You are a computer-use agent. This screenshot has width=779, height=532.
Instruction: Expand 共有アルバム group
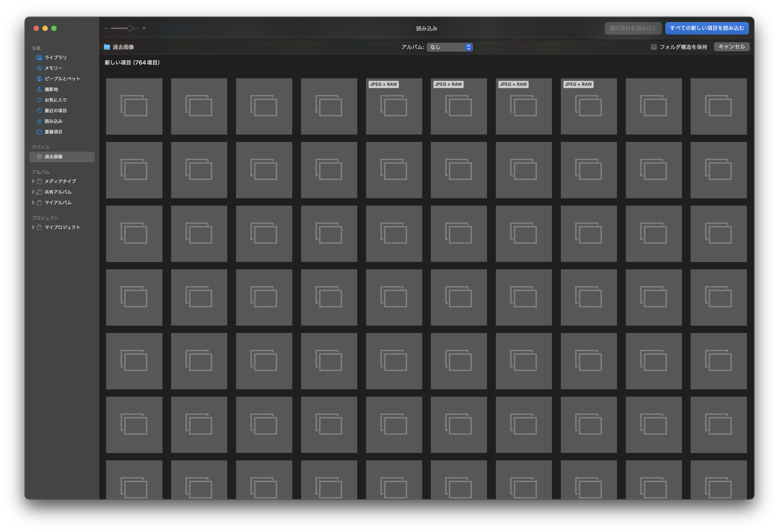click(33, 192)
